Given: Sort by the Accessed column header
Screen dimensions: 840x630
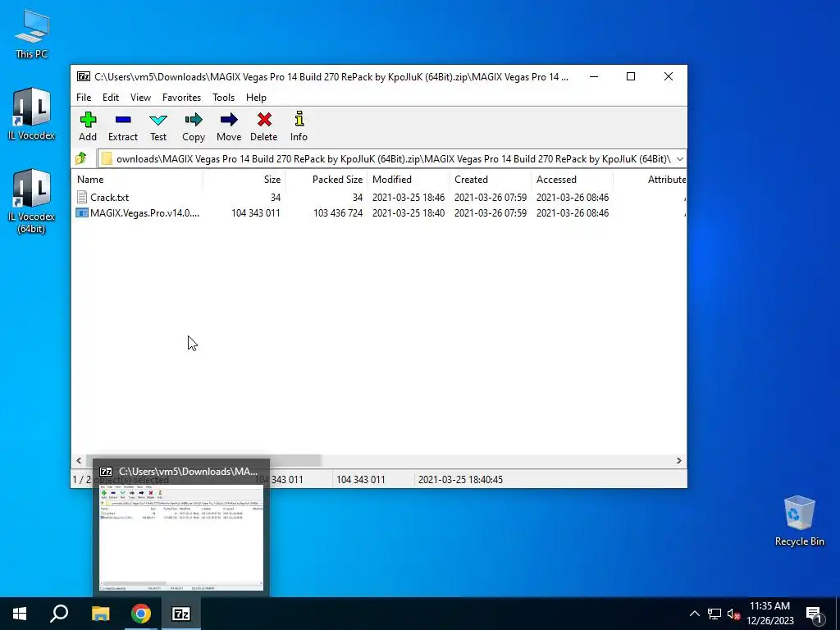Looking at the screenshot, I should point(572,180).
